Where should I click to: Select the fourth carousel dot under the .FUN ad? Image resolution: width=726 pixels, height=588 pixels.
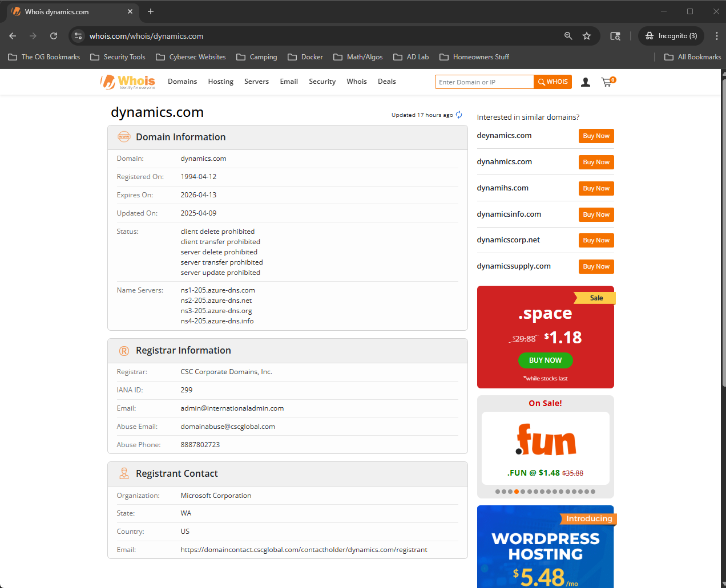(516, 491)
